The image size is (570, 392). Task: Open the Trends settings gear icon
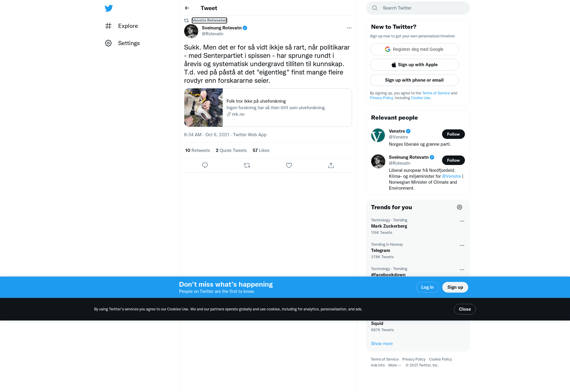coord(460,207)
